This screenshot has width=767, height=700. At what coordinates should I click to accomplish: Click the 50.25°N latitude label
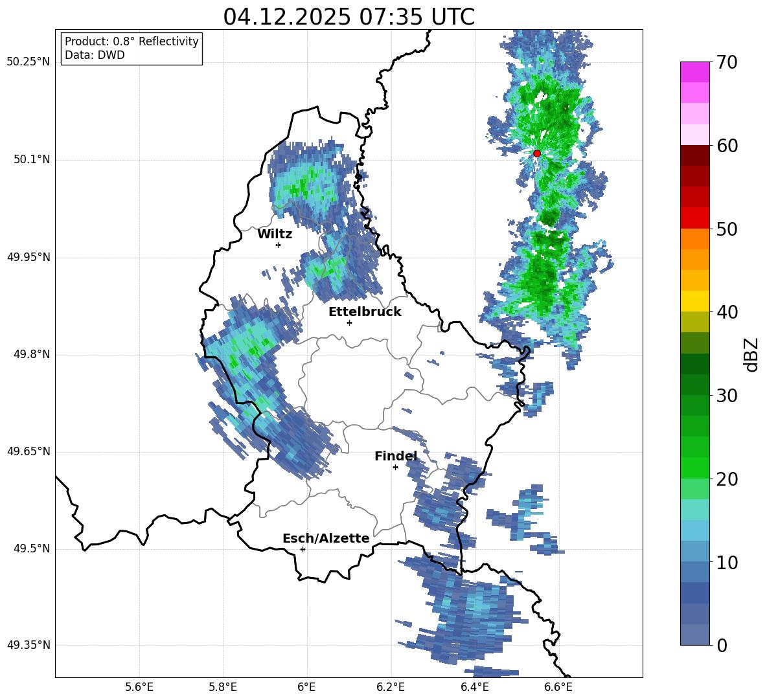[29, 62]
